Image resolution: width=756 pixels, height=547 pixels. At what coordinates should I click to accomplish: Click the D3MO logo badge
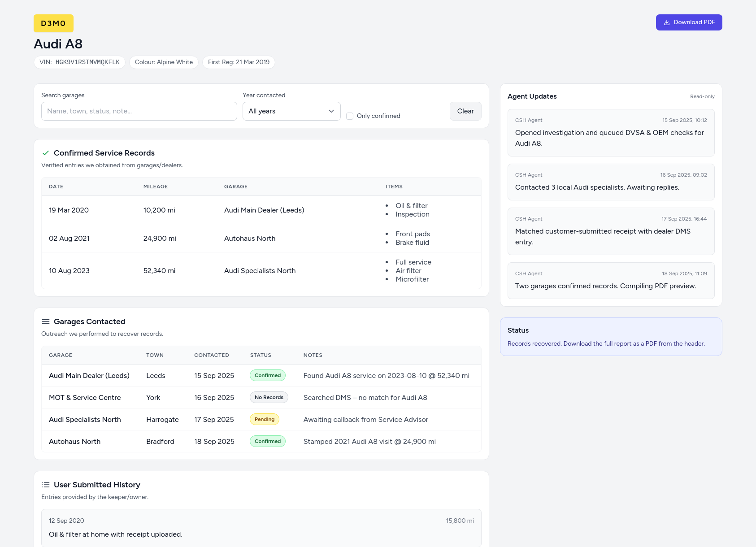click(53, 23)
